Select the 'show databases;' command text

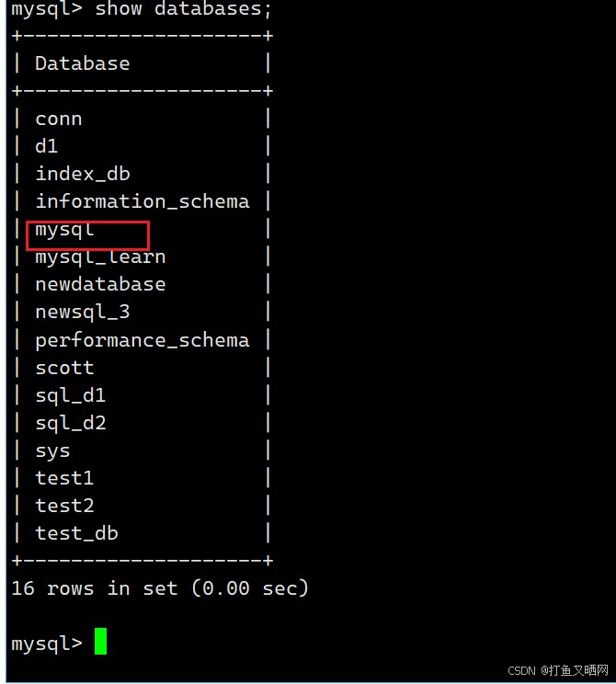tap(183, 9)
